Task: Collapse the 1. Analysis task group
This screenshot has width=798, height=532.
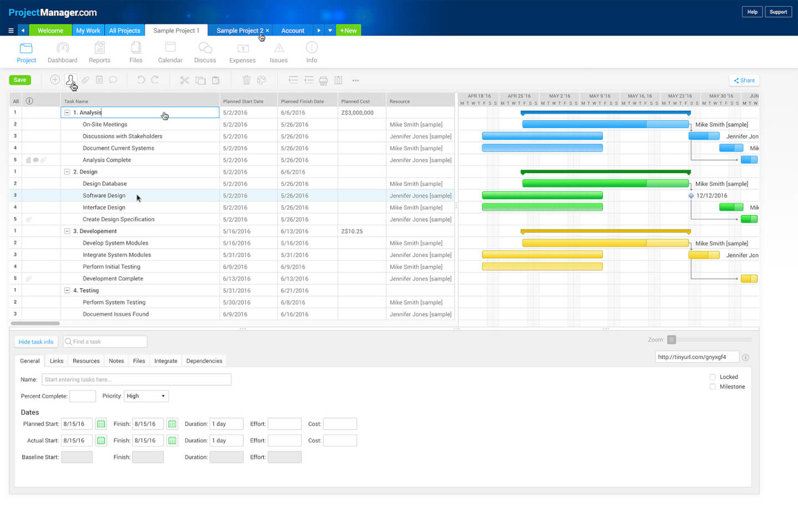Action: (x=67, y=112)
